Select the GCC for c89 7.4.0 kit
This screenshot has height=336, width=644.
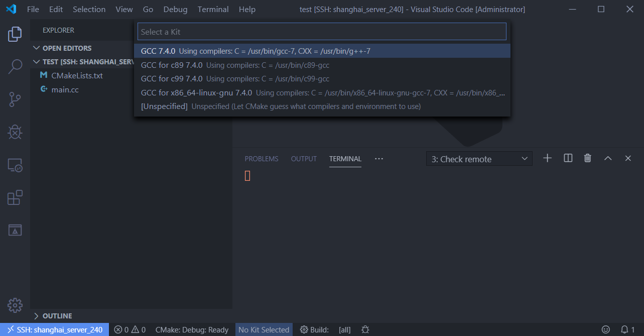click(322, 65)
